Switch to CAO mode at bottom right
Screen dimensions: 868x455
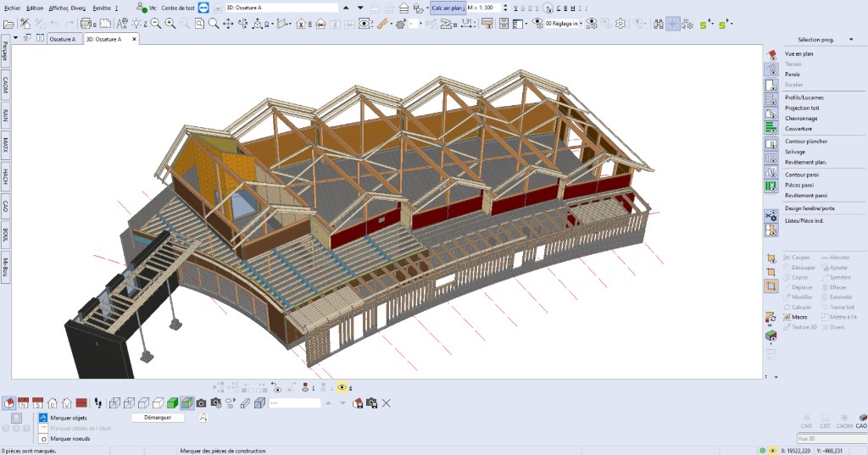pyautogui.click(x=861, y=420)
